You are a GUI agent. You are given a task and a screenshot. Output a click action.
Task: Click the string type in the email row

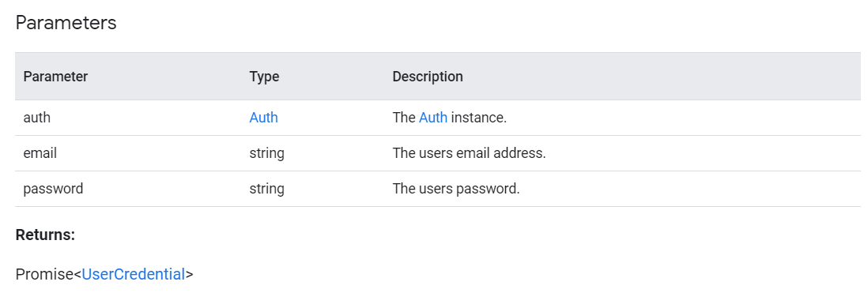[267, 153]
